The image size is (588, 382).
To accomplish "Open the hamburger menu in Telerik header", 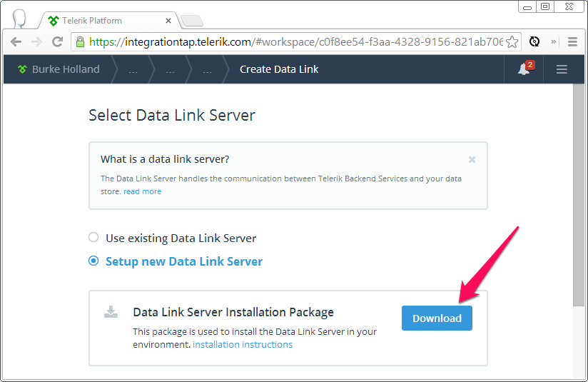I will coord(562,69).
